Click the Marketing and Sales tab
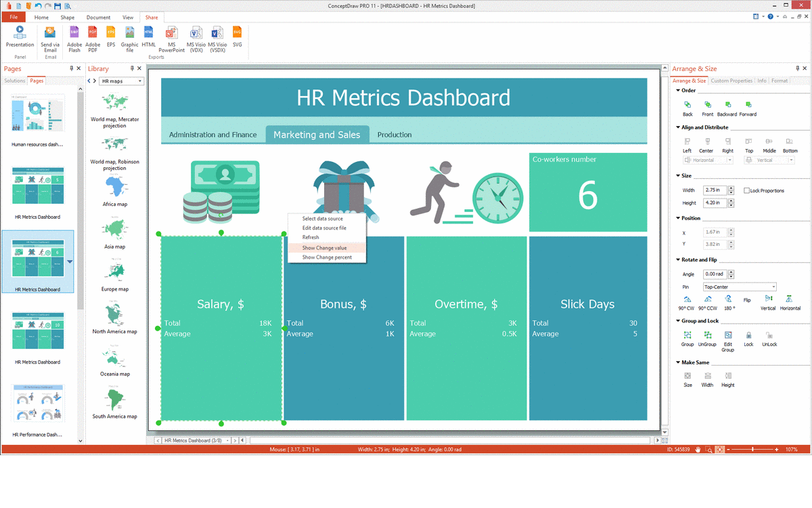812x508 pixels. click(317, 135)
